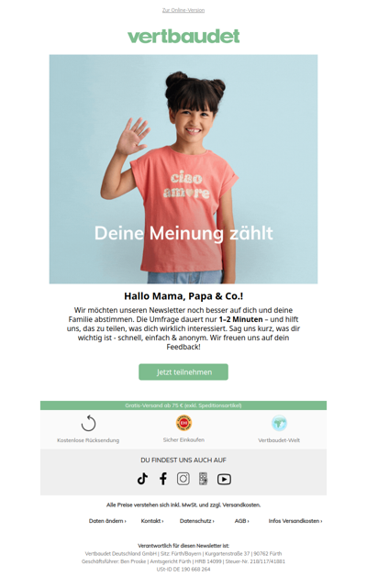Open the Zur Online-Version link
This screenshot has width=367, height=588.
click(x=183, y=10)
